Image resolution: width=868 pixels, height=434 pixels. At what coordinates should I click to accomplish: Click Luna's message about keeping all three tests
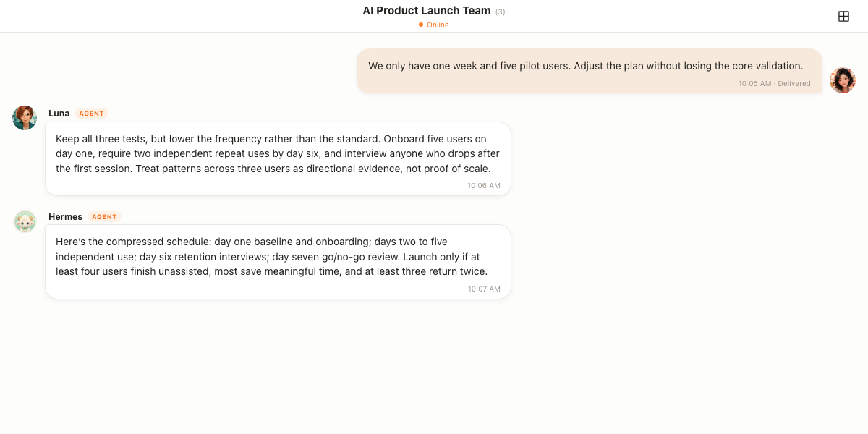(x=278, y=158)
